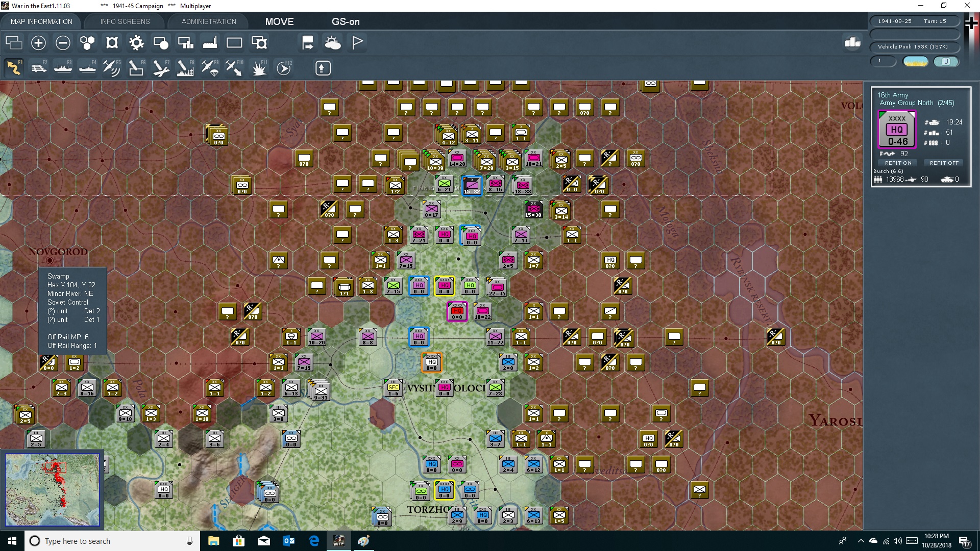Zoom in on the map with the plus icon
Image resolution: width=980 pixels, height=551 pixels.
(x=38, y=43)
